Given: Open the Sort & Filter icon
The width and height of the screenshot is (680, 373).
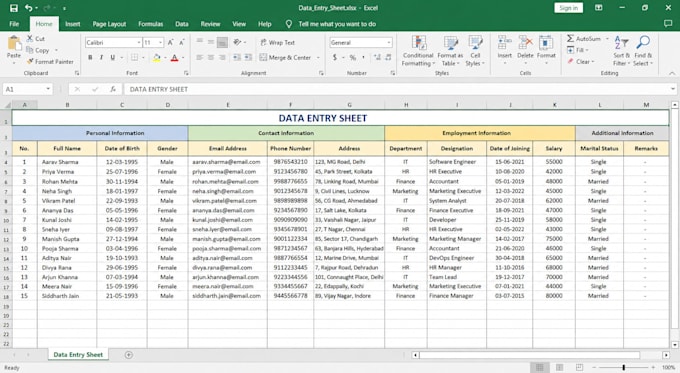Looking at the screenshot, I should point(621,43).
